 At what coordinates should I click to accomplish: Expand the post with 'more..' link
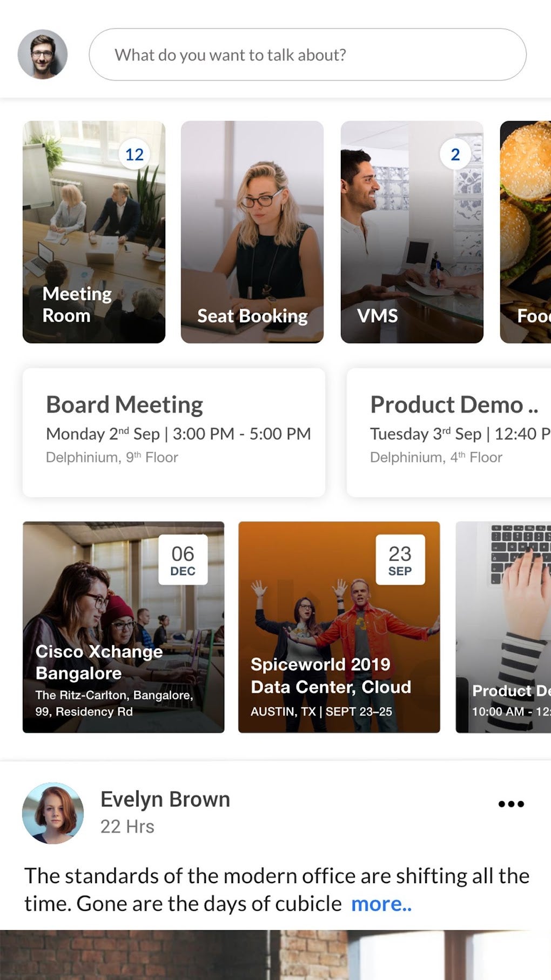point(381,904)
